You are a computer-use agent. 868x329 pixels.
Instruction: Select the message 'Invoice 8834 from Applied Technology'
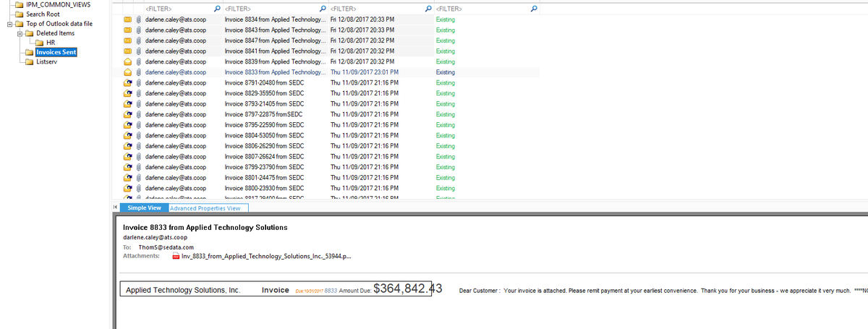pos(274,20)
